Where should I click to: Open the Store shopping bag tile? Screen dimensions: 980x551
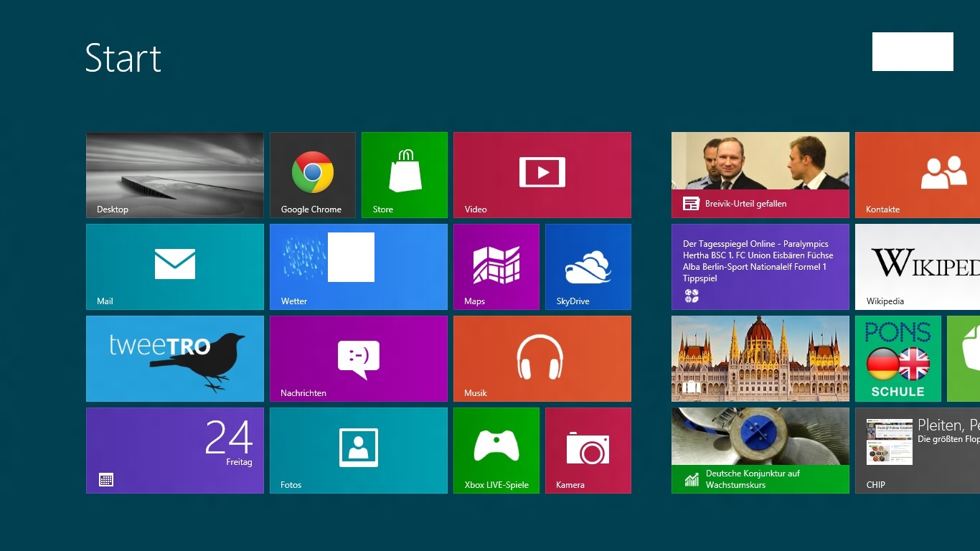click(405, 175)
